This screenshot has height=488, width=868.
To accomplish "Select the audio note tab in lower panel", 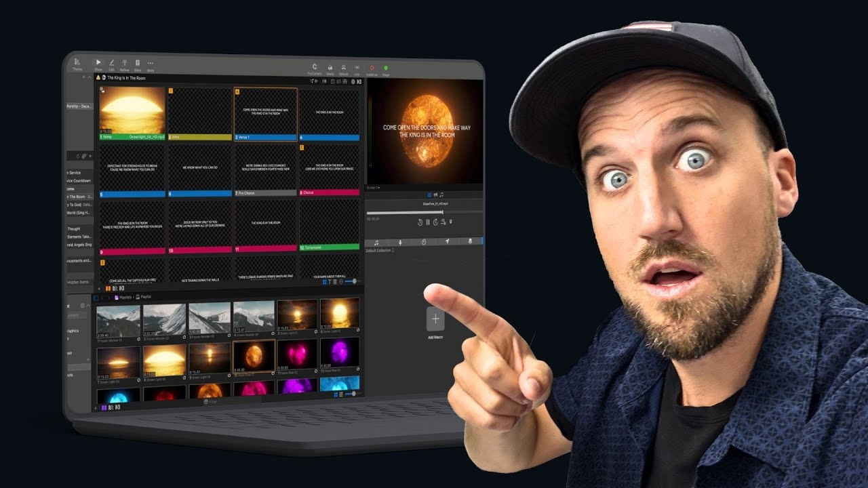I will [376, 241].
